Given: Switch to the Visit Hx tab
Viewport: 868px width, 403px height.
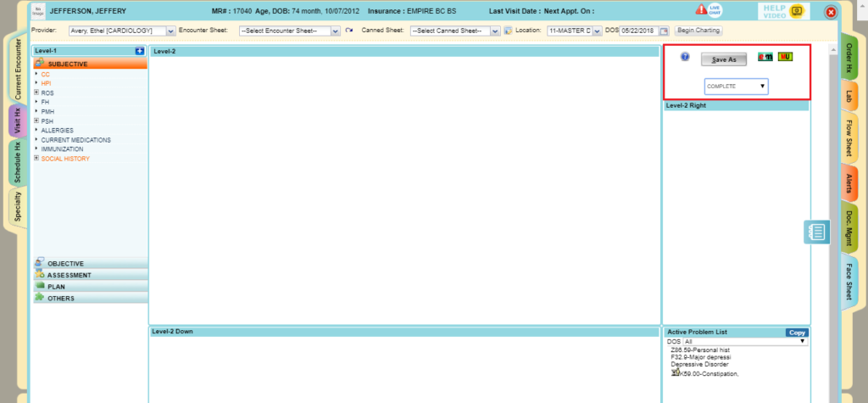Looking at the screenshot, I should [x=17, y=120].
